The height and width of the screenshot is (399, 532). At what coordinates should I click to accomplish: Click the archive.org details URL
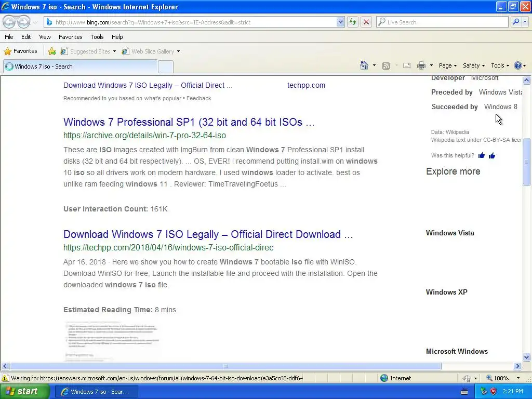click(x=144, y=136)
